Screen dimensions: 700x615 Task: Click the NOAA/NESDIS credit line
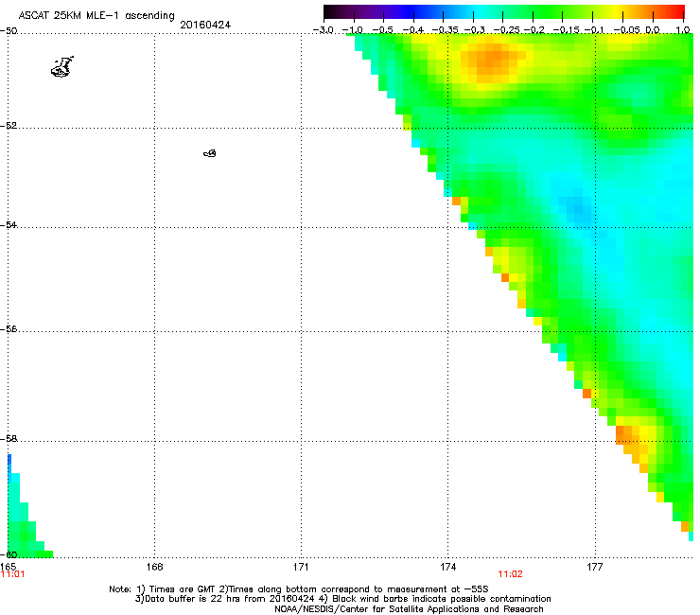409,609
